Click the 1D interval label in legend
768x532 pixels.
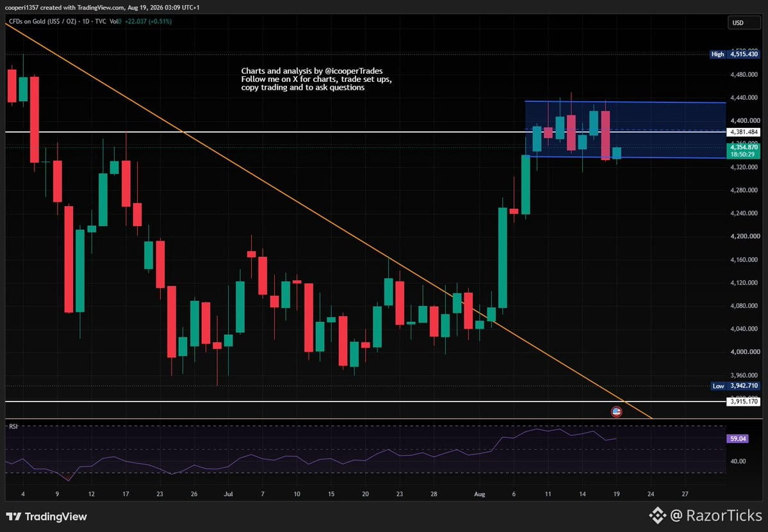click(x=86, y=22)
